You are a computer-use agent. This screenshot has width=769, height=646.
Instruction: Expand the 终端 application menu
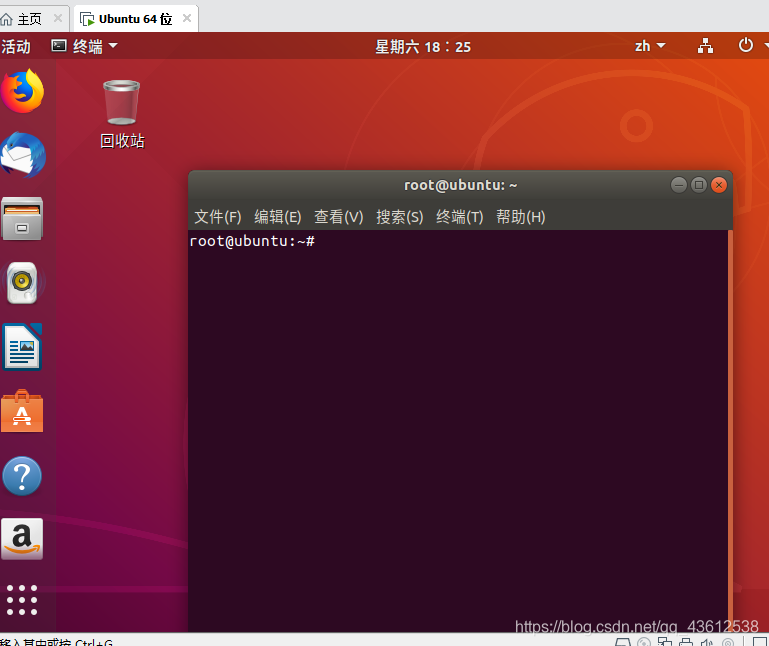(85, 46)
